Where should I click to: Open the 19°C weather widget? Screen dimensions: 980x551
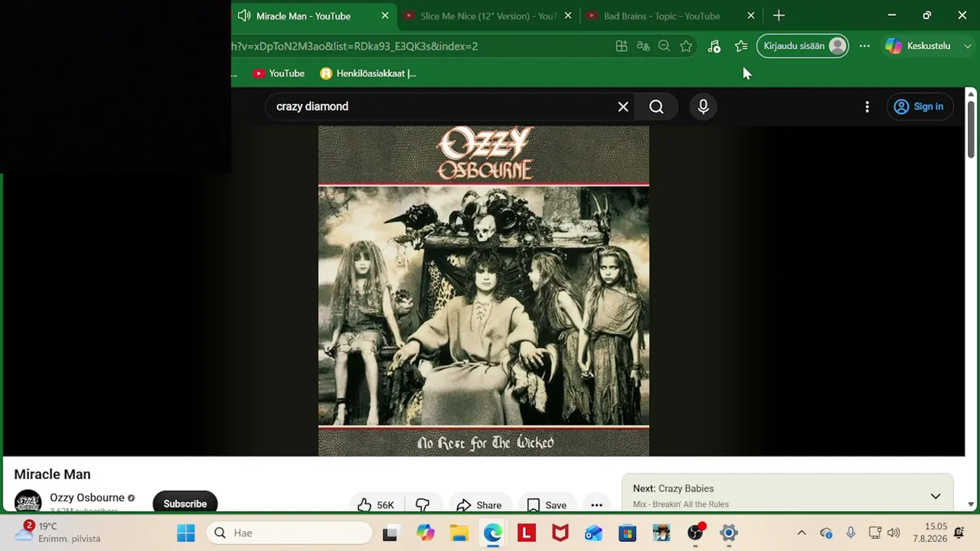coord(60,532)
